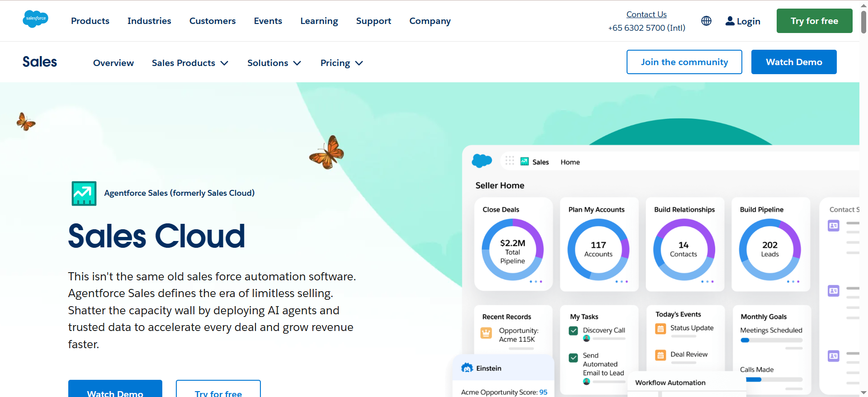Go to the Overview tab

coord(113,63)
